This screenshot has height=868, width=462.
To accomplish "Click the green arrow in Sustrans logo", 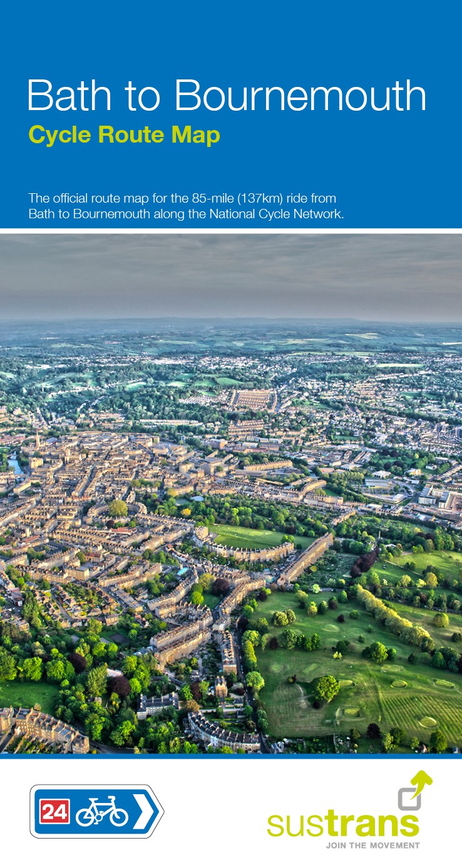I will pos(421,782).
